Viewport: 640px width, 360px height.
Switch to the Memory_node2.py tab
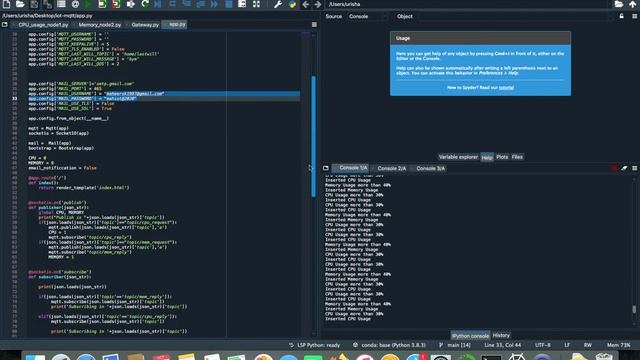(100, 24)
